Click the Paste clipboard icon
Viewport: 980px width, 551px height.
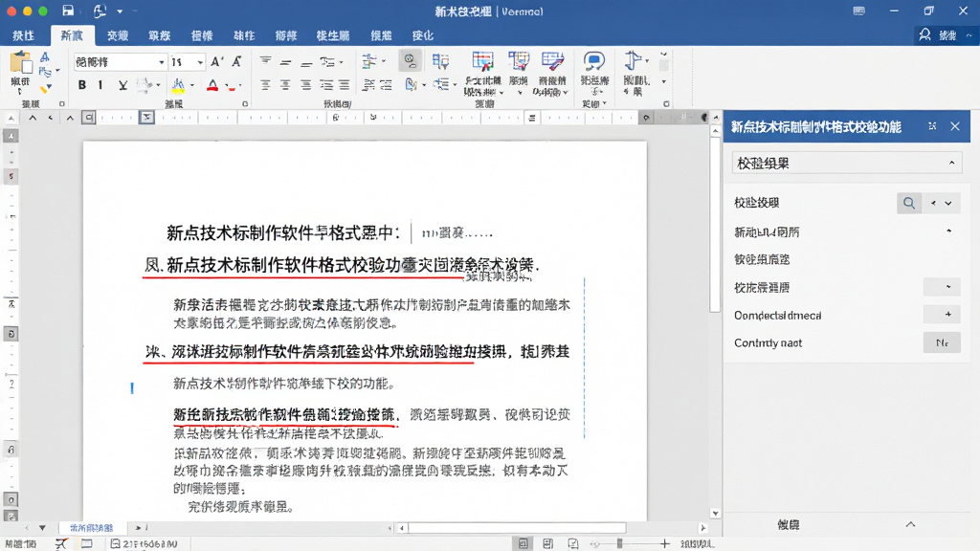[x=21, y=63]
